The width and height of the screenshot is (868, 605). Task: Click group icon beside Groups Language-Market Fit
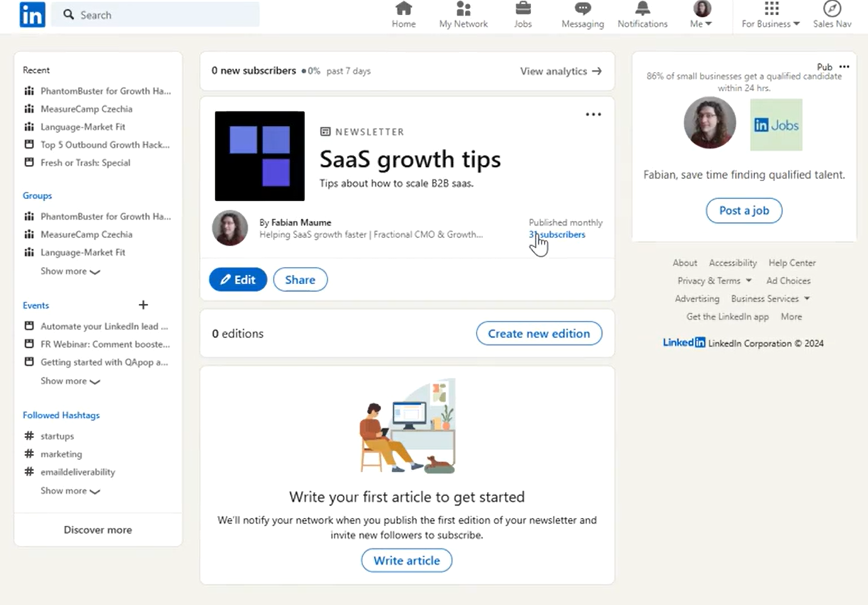pyautogui.click(x=29, y=252)
